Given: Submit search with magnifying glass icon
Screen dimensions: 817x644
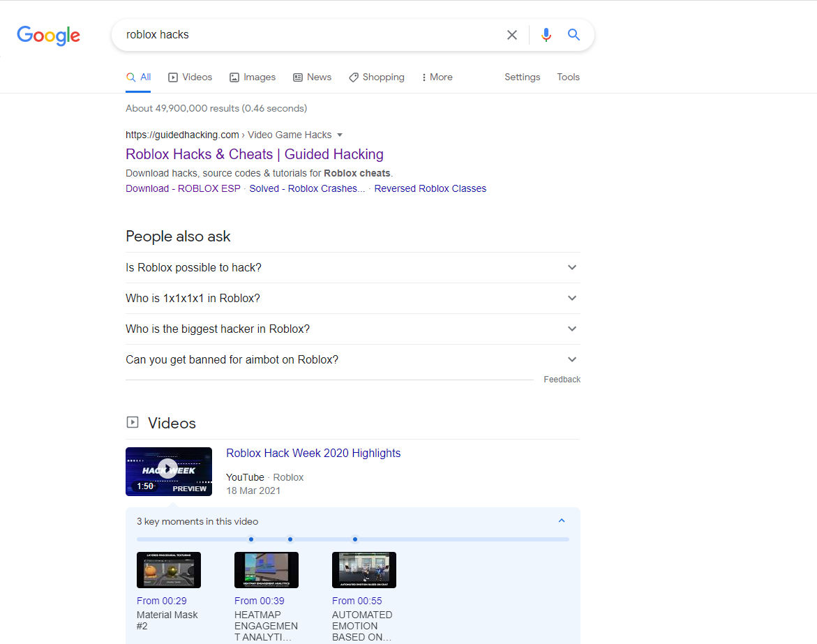Looking at the screenshot, I should tap(573, 35).
